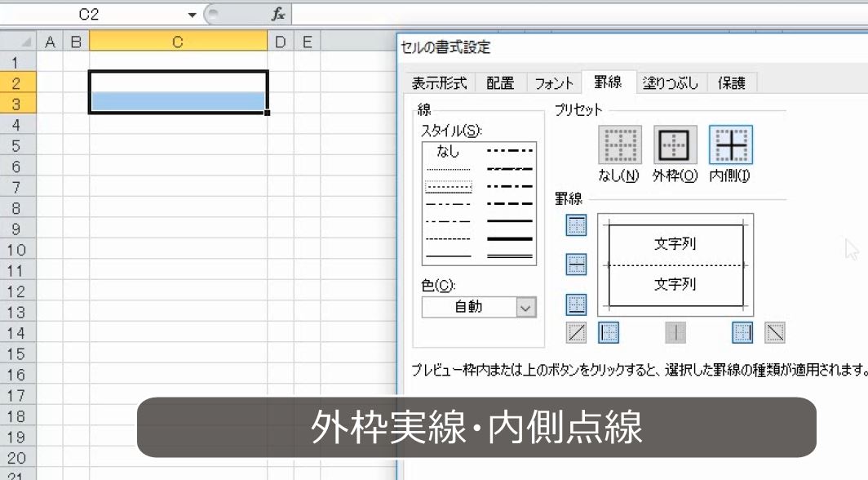Viewport: 868px width, 480px height.
Task: Select the medium solid line style
Action: click(x=510, y=221)
